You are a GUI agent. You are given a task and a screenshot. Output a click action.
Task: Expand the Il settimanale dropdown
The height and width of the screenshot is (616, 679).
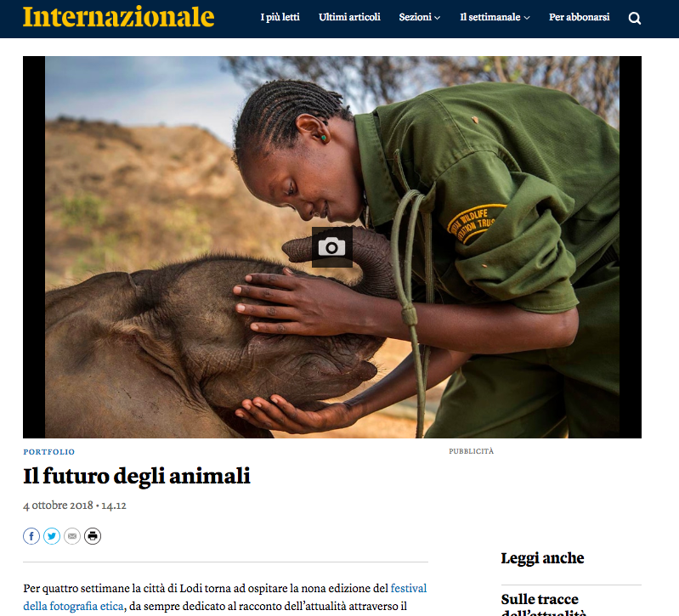tap(495, 17)
